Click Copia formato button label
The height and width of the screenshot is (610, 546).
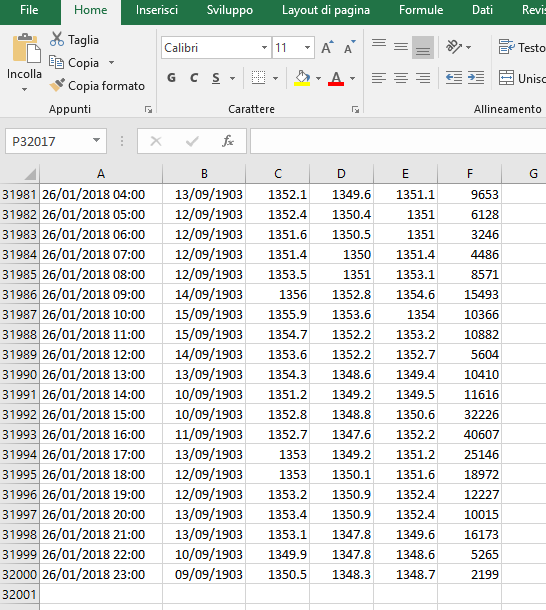click(106, 86)
